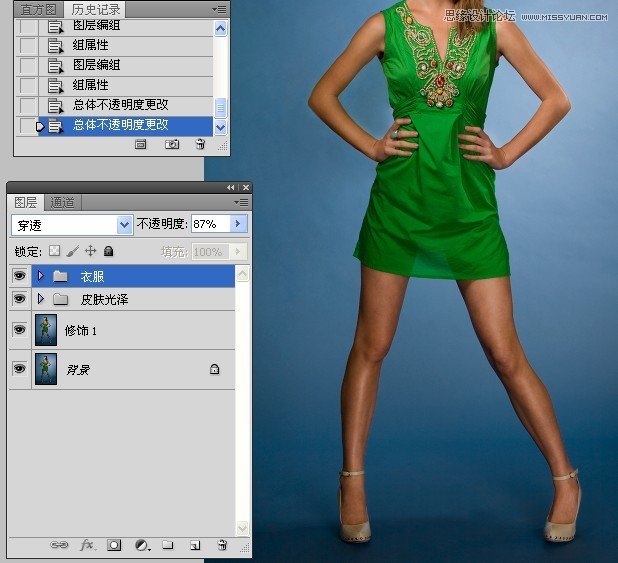The width and height of the screenshot is (618, 563).
Task: Switch to the 直方图 tab
Action: [x=39, y=9]
